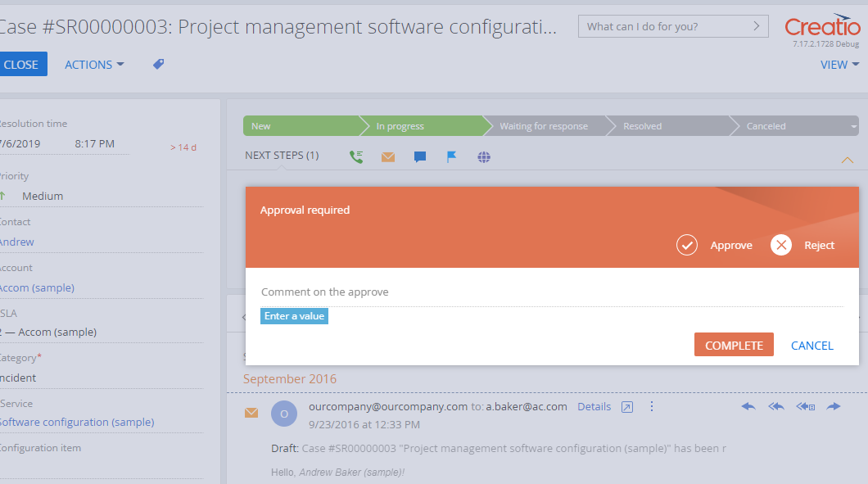Click the Close button
The height and width of the screenshot is (484, 868).
tap(21, 64)
